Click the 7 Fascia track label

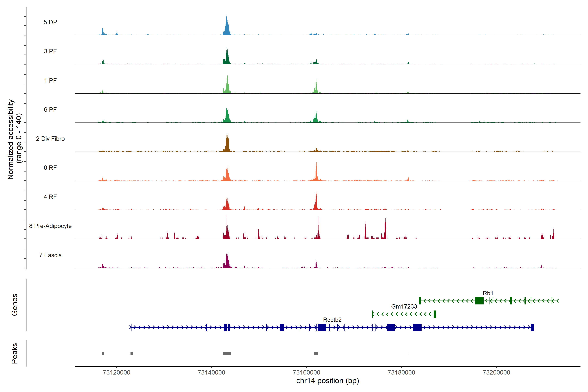50,255
